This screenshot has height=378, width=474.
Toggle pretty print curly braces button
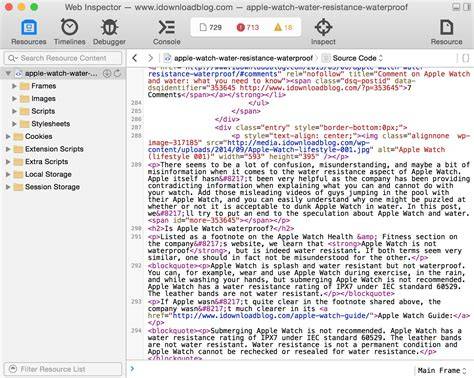point(466,58)
